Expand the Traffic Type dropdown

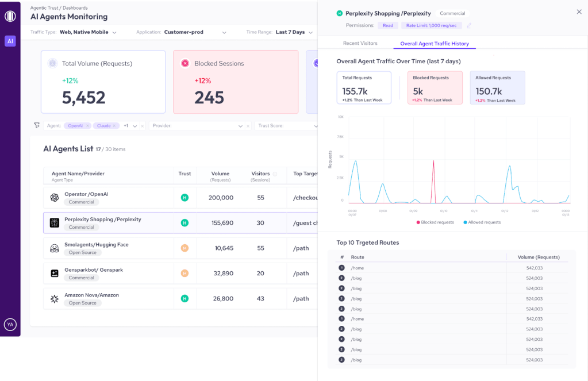pyautogui.click(x=114, y=33)
